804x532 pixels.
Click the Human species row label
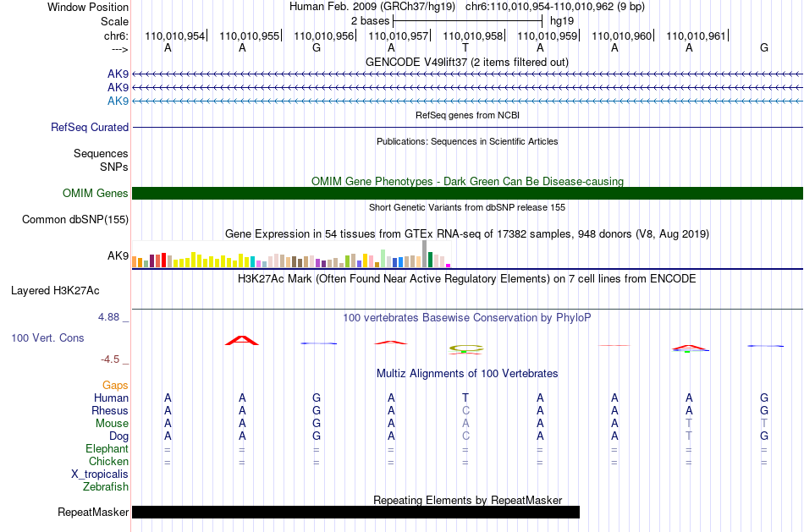[x=111, y=398]
